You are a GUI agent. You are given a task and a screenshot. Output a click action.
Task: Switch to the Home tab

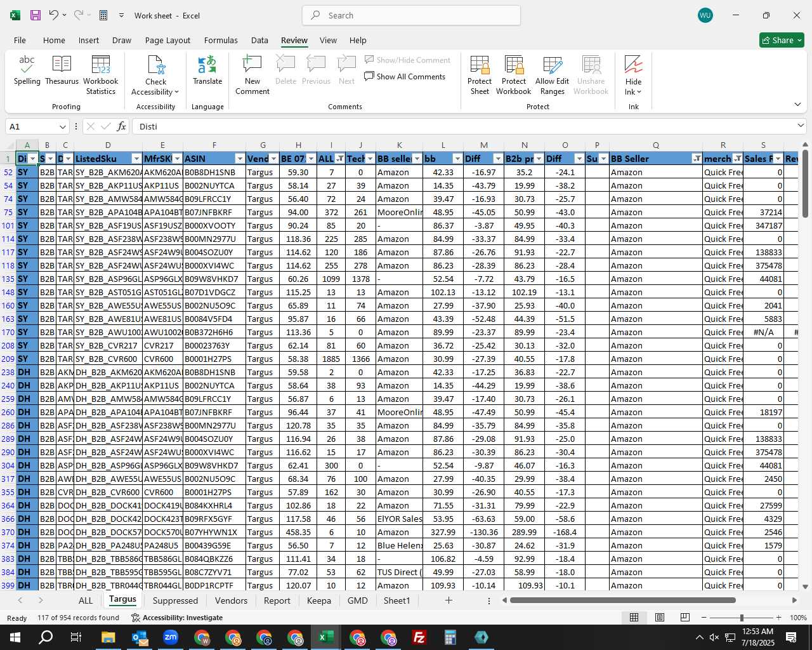point(54,40)
